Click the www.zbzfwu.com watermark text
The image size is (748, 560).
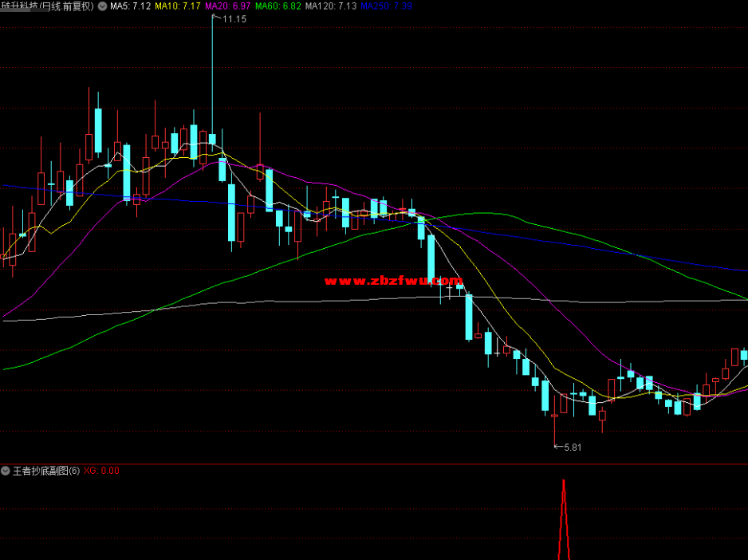click(393, 281)
